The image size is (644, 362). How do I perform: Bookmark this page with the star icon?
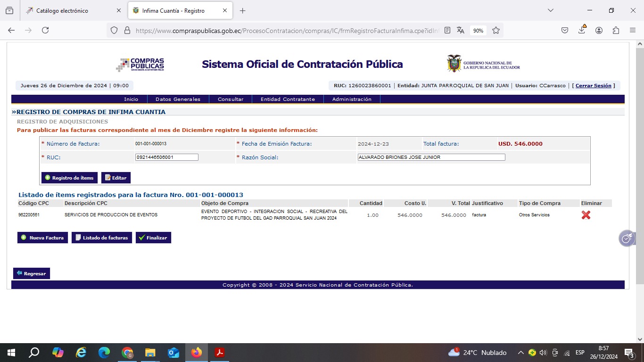pyautogui.click(x=496, y=30)
